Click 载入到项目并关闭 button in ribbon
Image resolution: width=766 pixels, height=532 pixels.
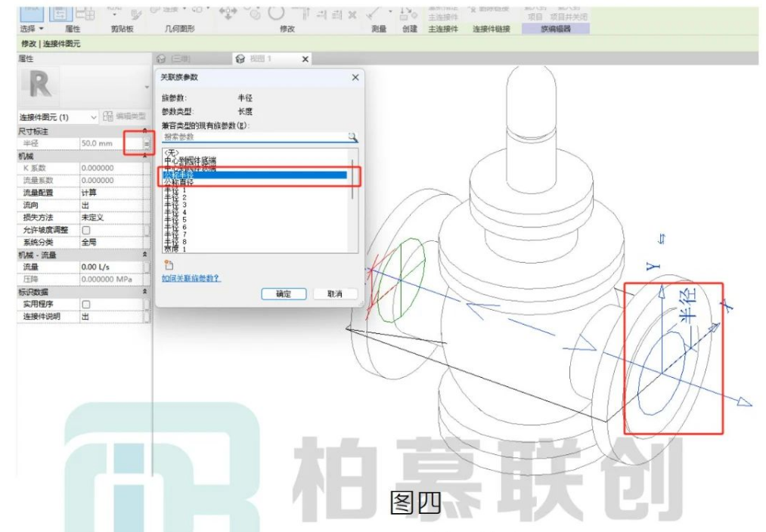[x=569, y=13]
